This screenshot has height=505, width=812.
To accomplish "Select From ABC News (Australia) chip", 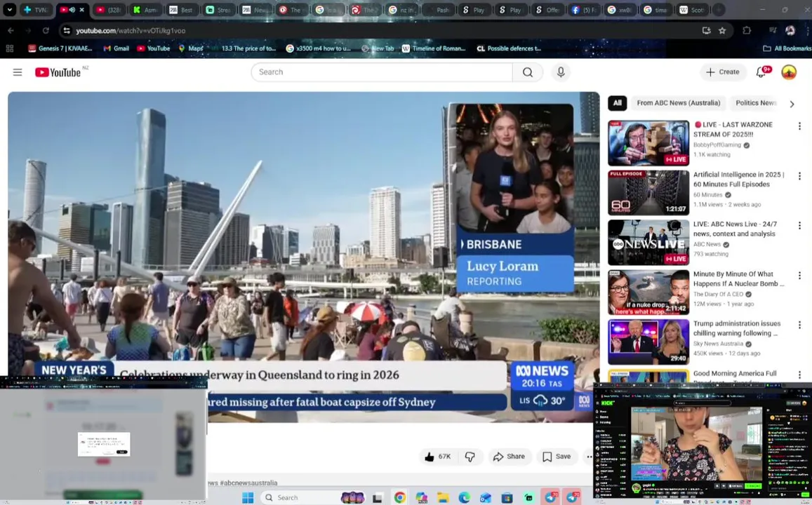I will click(x=679, y=103).
